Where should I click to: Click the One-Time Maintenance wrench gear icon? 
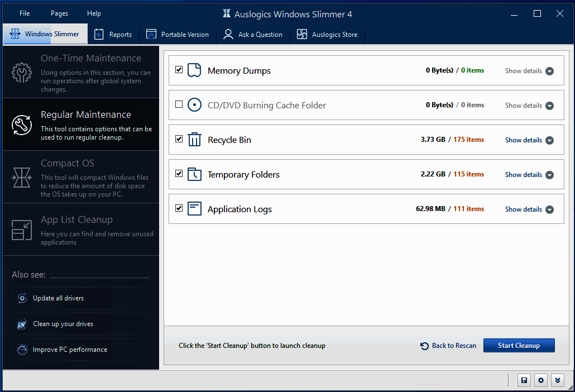(x=22, y=73)
